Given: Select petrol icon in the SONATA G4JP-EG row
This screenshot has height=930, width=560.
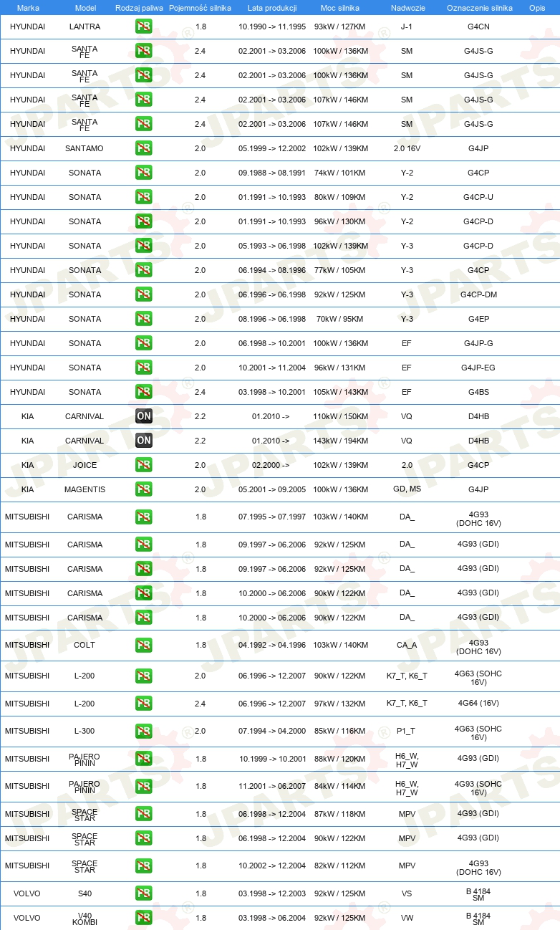Looking at the screenshot, I should [143, 368].
